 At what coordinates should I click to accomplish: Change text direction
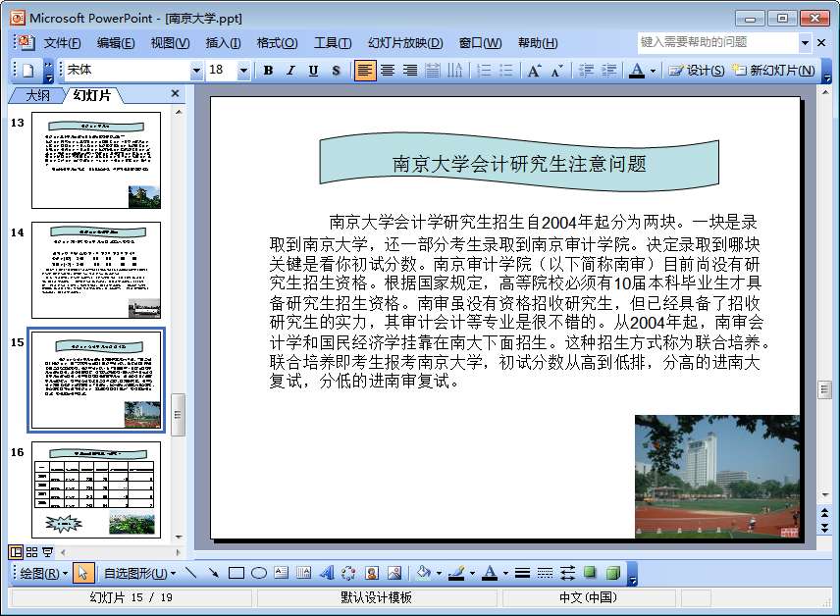pyautogui.click(x=454, y=71)
